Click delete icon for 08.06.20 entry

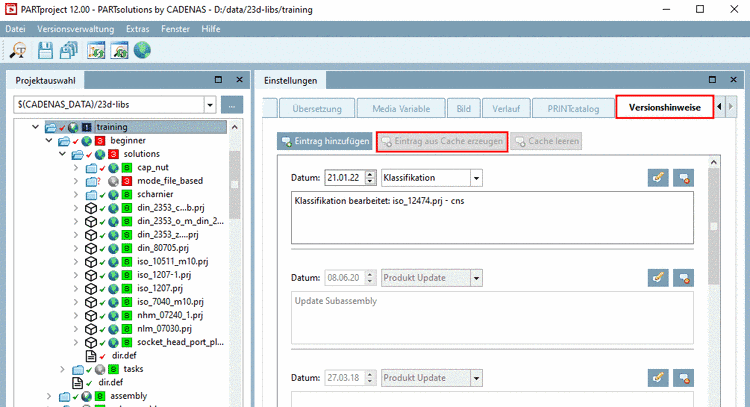[x=684, y=277]
